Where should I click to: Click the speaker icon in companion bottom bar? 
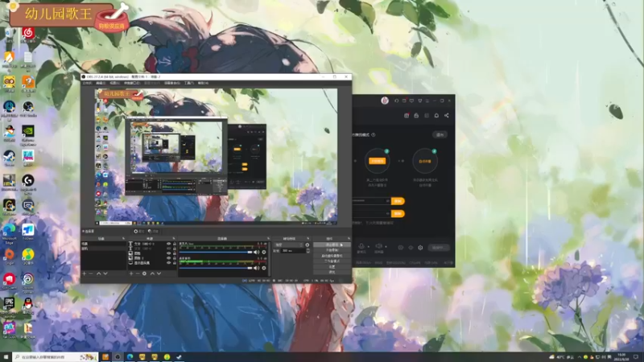click(x=379, y=246)
